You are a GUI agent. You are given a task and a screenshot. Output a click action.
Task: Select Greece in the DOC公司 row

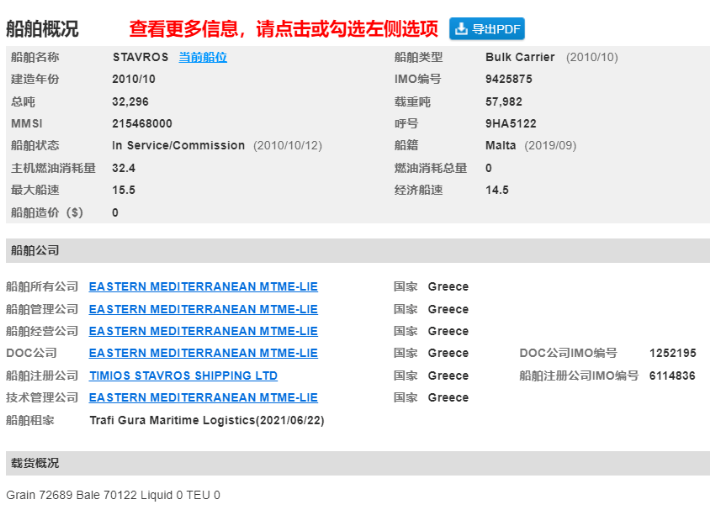[x=448, y=353]
